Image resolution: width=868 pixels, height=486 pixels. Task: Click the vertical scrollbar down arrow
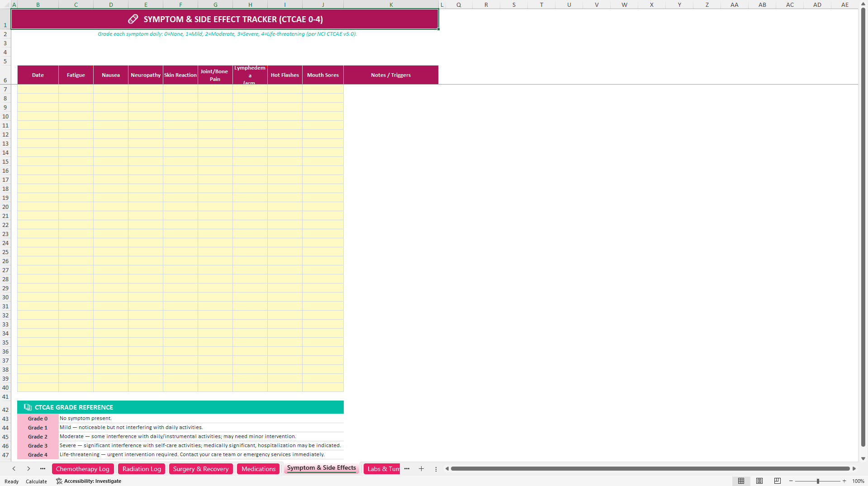point(863,458)
